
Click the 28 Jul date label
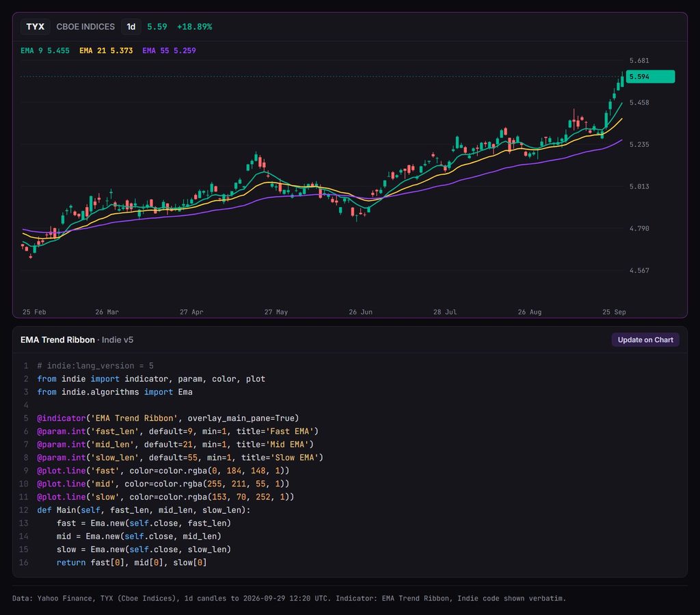coord(445,312)
